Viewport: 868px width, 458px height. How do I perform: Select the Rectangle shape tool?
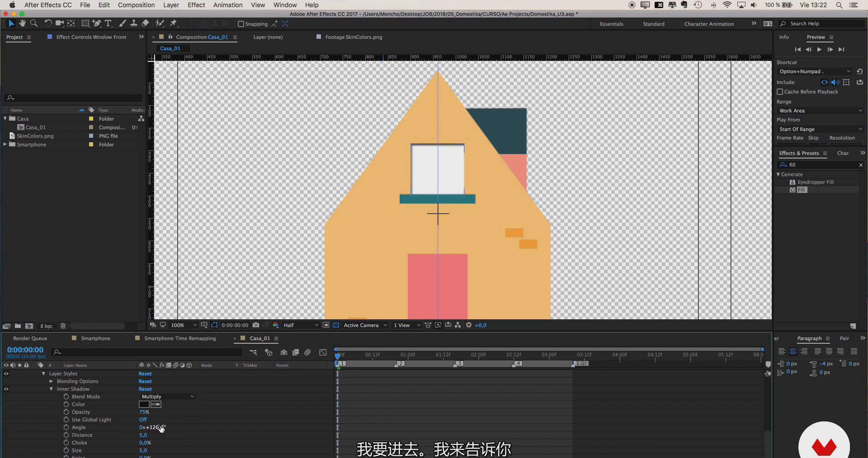pos(85,23)
